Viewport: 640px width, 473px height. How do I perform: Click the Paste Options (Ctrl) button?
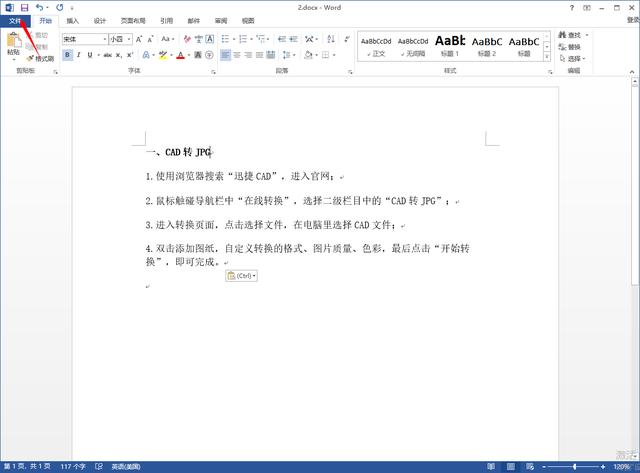[241, 276]
